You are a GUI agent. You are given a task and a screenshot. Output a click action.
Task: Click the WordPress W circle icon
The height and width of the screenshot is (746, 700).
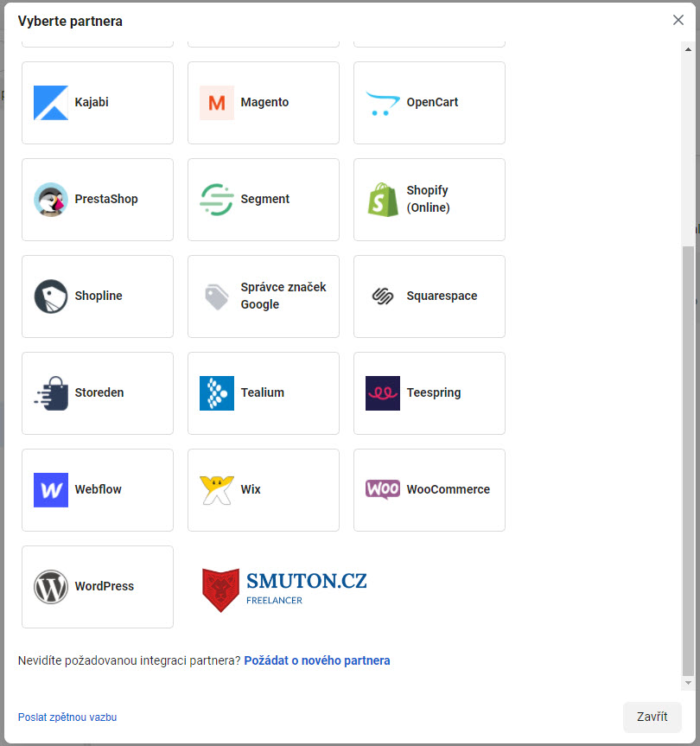[51, 587]
